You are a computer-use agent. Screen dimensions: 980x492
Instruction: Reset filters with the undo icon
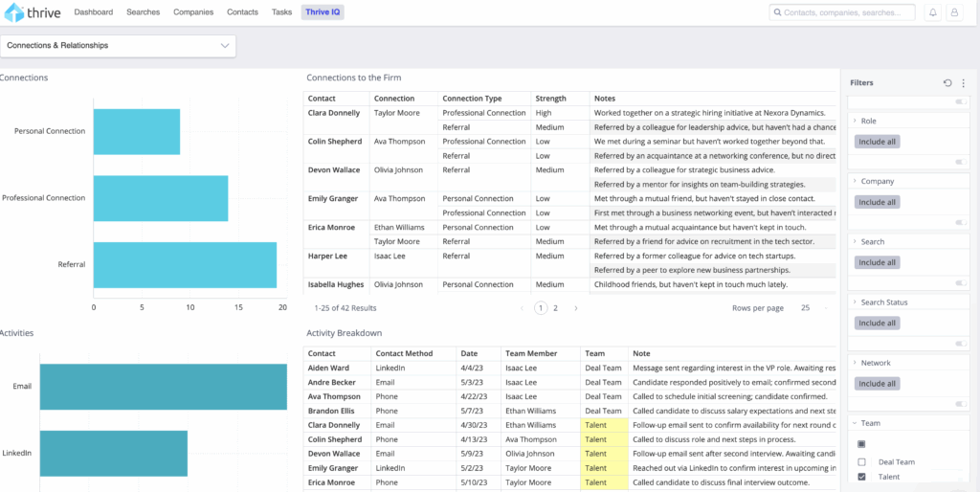(947, 83)
